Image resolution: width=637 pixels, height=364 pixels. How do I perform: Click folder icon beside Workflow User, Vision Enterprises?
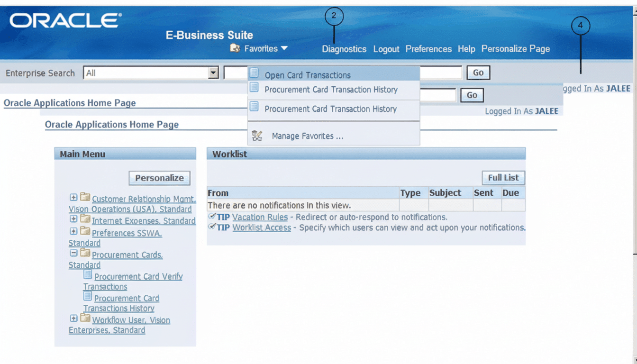pyautogui.click(x=85, y=318)
